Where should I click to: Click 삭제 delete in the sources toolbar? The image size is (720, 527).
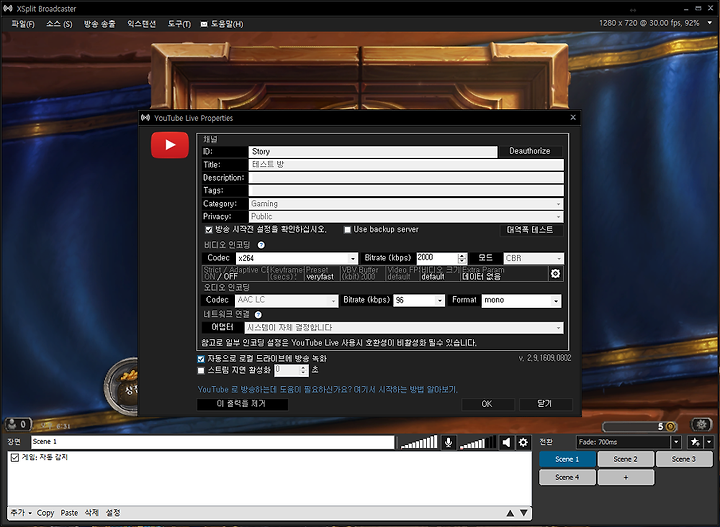point(91,513)
